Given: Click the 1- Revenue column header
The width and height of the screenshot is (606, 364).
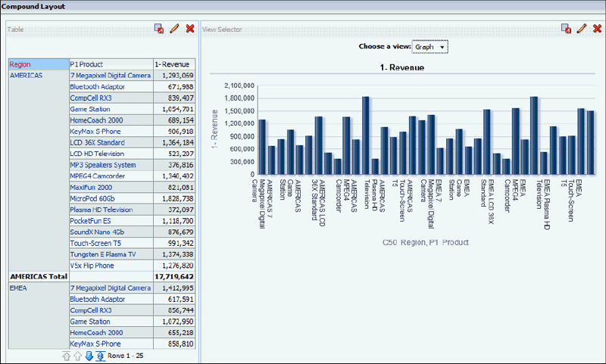Looking at the screenshot, I should [x=173, y=64].
